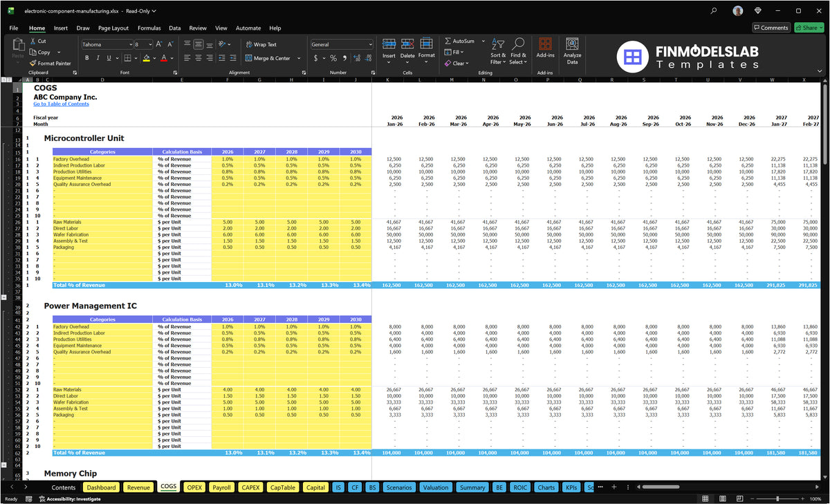Toggle Bold formatting
Image resolution: width=830 pixels, height=504 pixels.
click(x=87, y=58)
